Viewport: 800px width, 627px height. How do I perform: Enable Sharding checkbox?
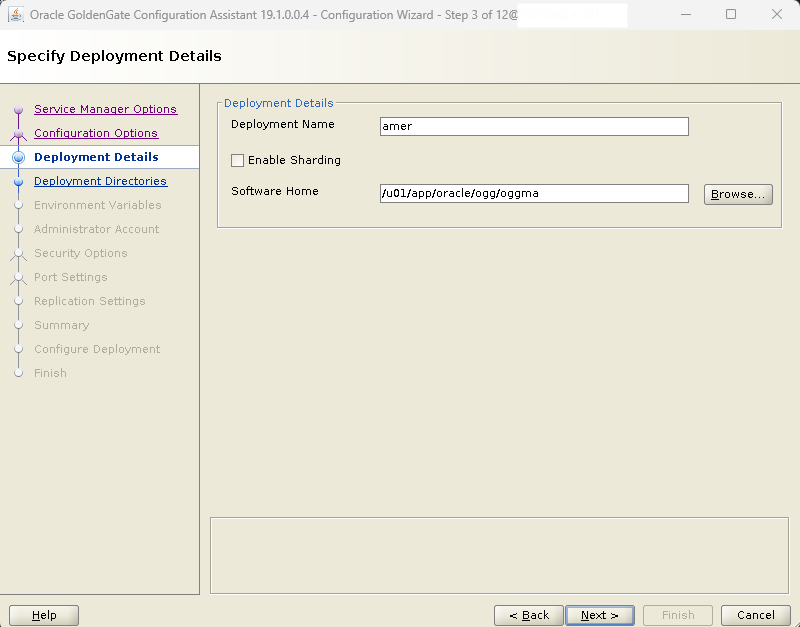click(x=237, y=160)
